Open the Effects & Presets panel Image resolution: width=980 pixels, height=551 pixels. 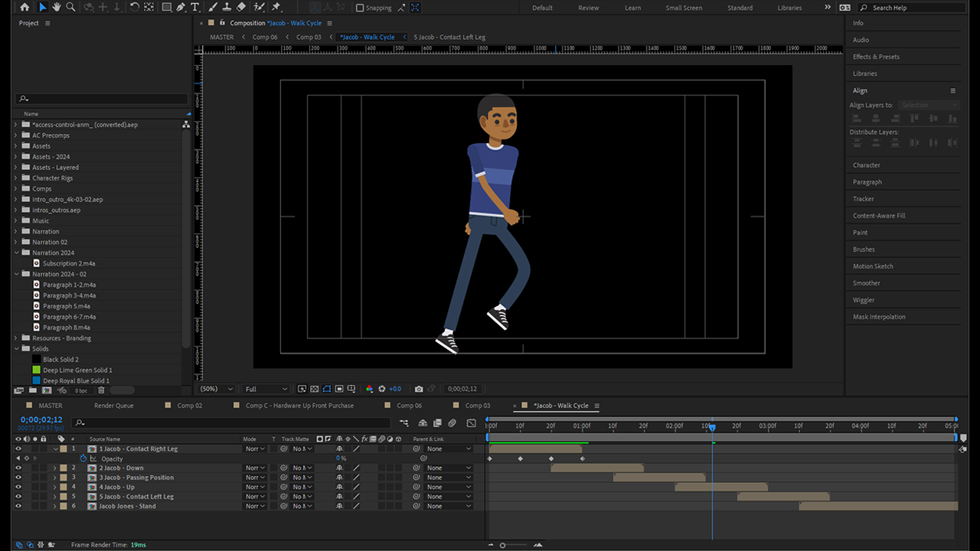[876, 57]
